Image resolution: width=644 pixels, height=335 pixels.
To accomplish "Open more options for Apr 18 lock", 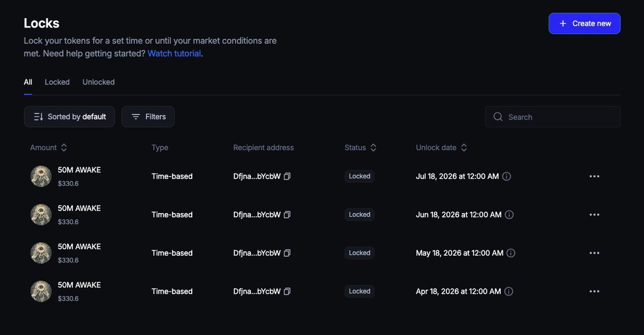I will [594, 292].
